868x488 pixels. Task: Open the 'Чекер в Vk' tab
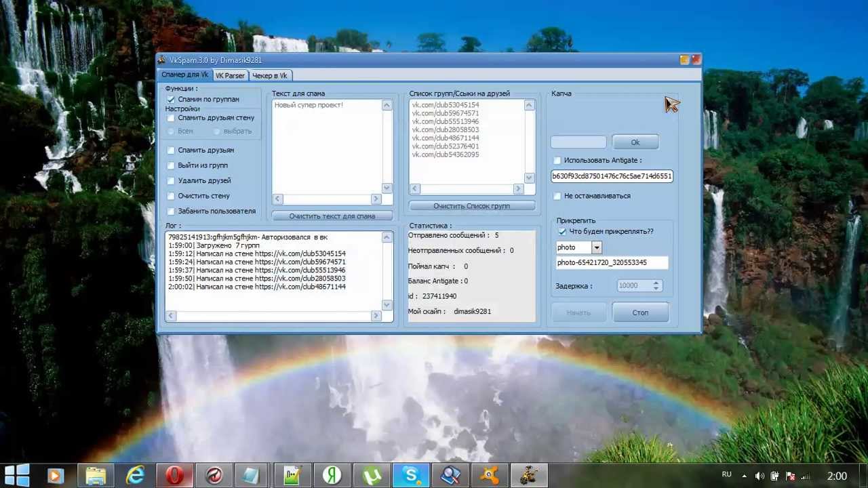pyautogui.click(x=269, y=75)
